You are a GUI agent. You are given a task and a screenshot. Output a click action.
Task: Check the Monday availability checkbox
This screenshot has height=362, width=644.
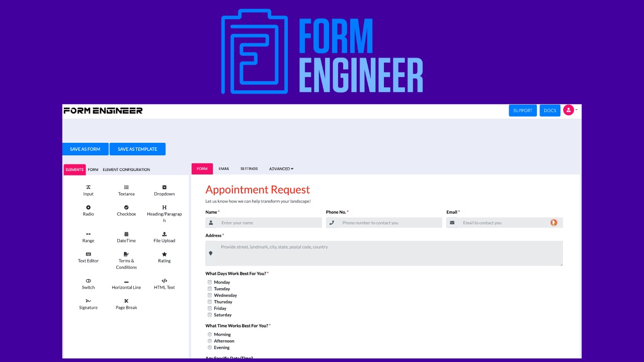[209, 282]
